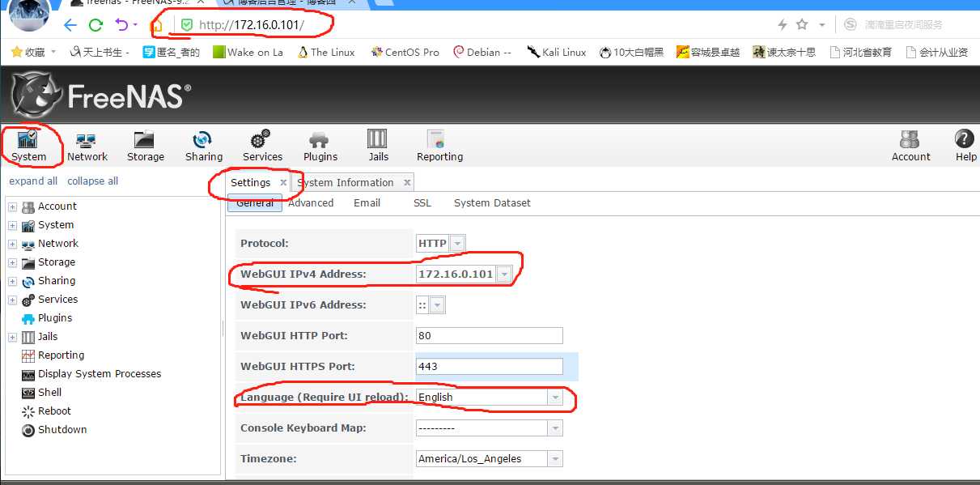
Task: Open the Kali Linux bookmark
Action: click(x=556, y=52)
